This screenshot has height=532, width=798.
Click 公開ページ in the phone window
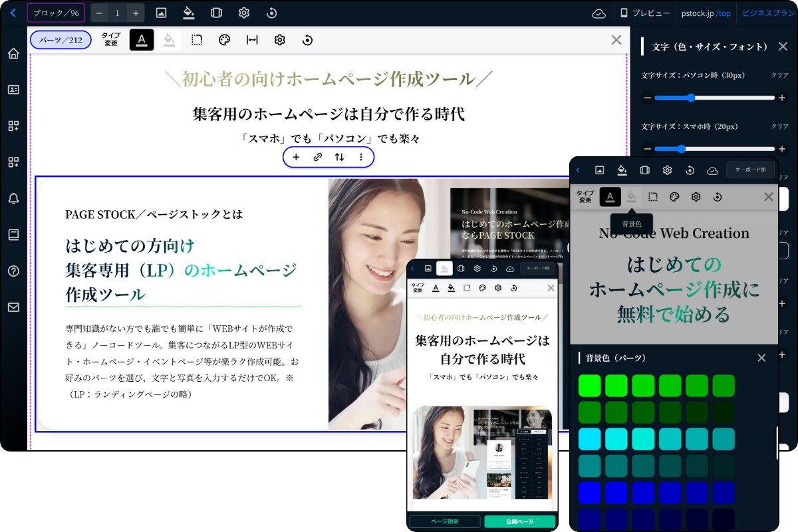tap(520, 521)
